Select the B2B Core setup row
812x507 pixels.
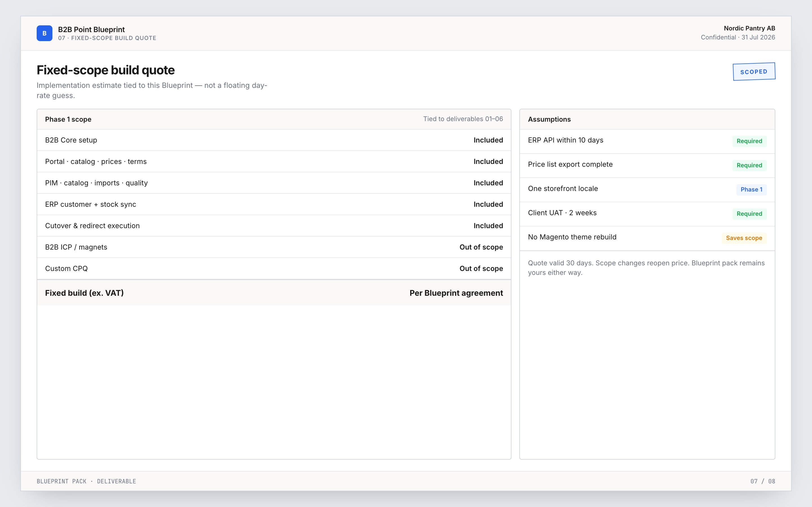(x=274, y=140)
